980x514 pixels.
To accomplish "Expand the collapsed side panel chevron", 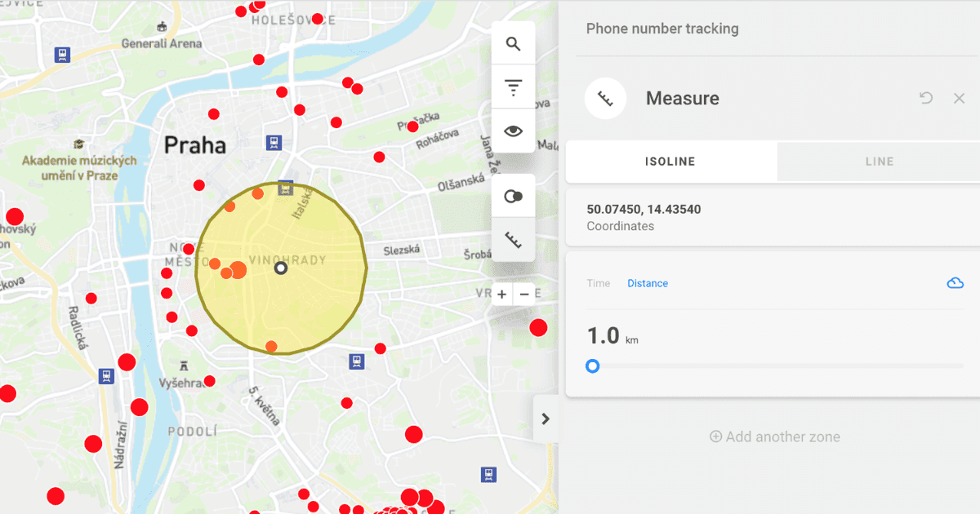I will (x=546, y=419).
